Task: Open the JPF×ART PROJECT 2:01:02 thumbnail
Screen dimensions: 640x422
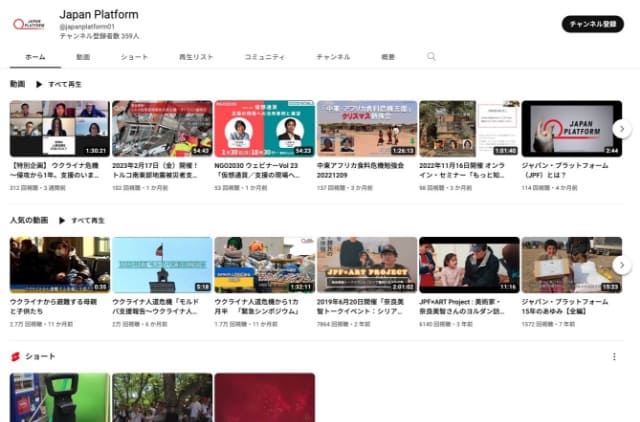Action: coord(367,265)
